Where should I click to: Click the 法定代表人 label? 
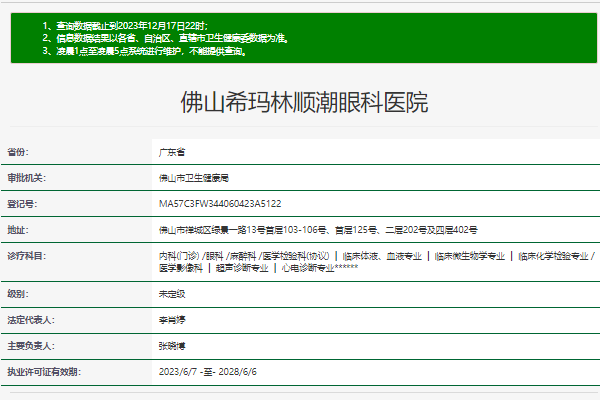31,320
